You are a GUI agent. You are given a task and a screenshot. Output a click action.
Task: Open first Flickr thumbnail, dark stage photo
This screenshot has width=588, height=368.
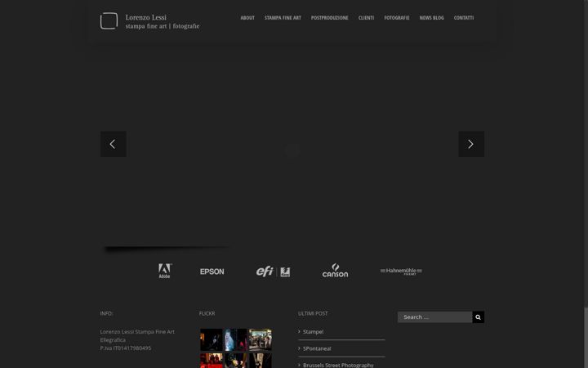tap(212, 340)
